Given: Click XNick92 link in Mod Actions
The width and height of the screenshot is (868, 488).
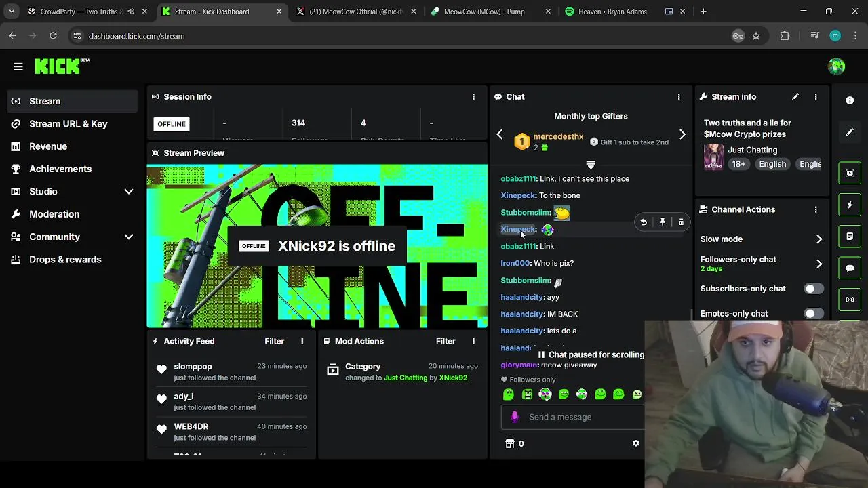Looking at the screenshot, I should [453, 378].
